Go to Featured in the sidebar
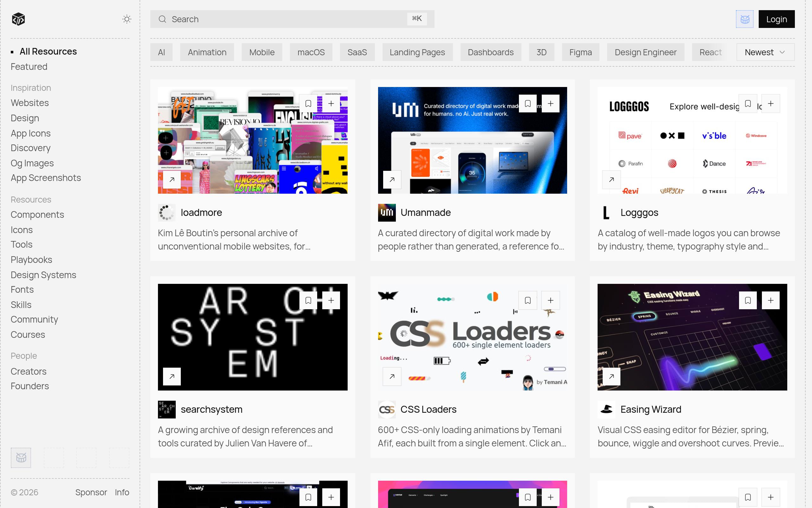Screen dimensions: 812x508 coord(29,67)
